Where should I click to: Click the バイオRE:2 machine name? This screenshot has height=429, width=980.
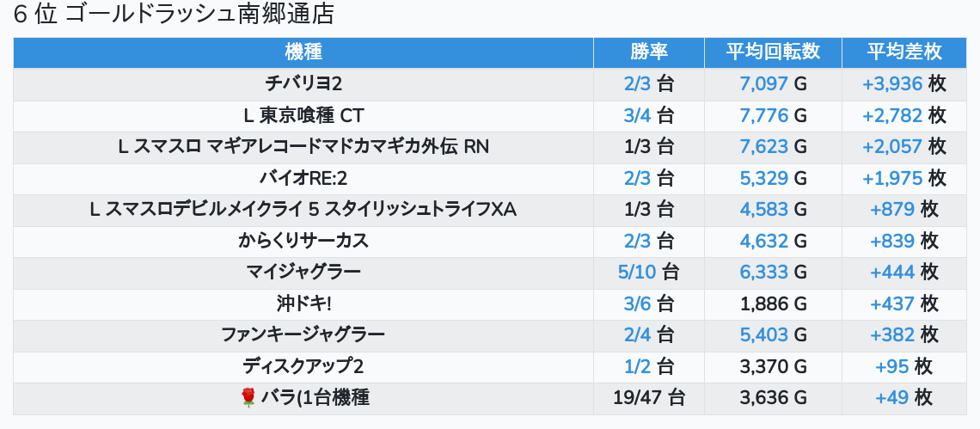point(303,179)
